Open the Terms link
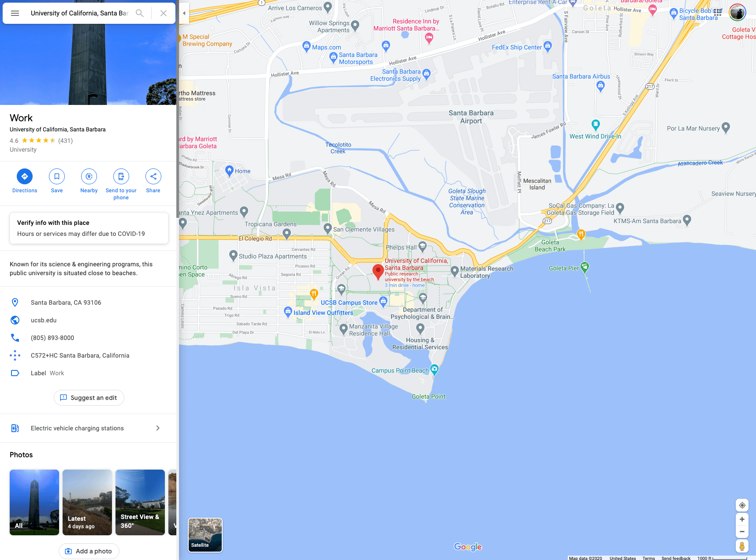Viewport: 756px width, 560px height. (648, 558)
